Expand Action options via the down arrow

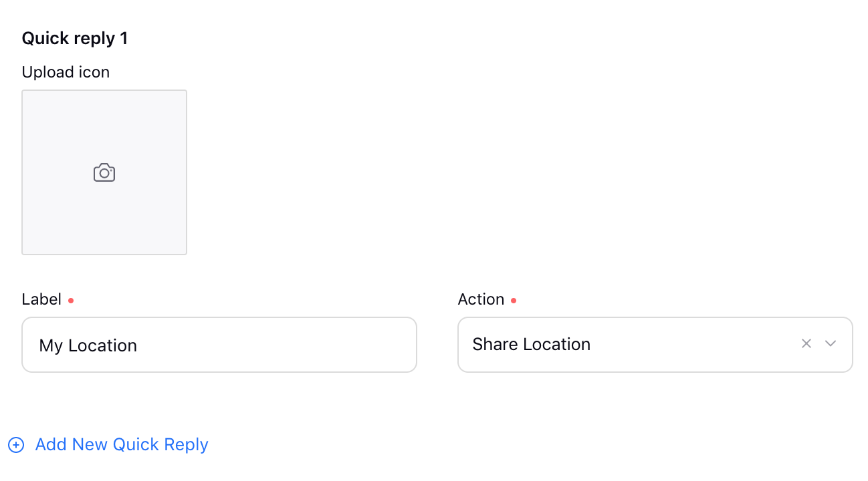pyautogui.click(x=831, y=343)
